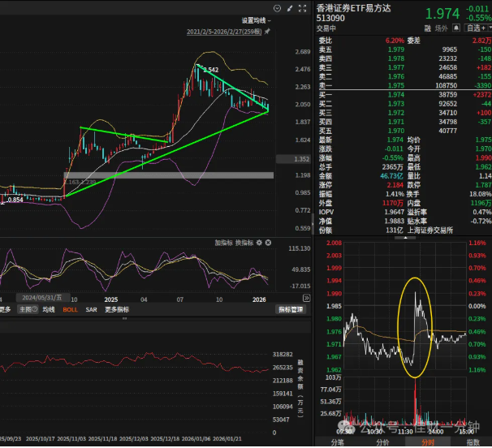Jump timeline to latest with double-arrow icon

click(306, 298)
